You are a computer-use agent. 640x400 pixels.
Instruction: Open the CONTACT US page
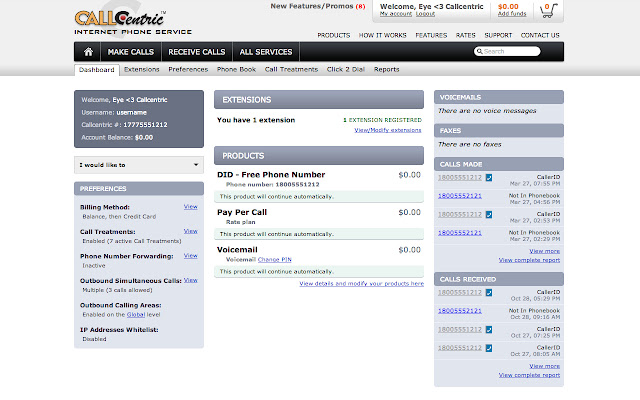tap(540, 36)
